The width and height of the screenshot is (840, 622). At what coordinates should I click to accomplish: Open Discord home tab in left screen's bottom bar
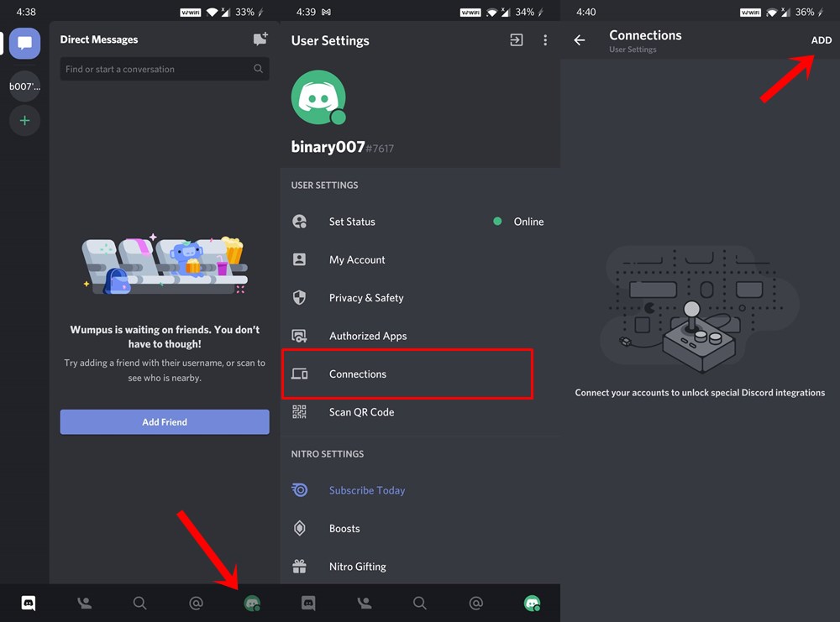click(29, 604)
